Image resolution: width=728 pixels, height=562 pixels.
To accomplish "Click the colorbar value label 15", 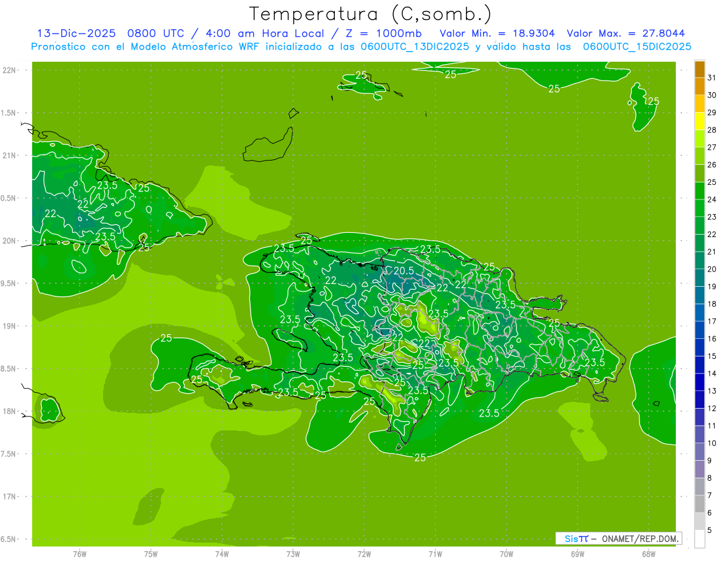I will pyautogui.click(x=712, y=356).
